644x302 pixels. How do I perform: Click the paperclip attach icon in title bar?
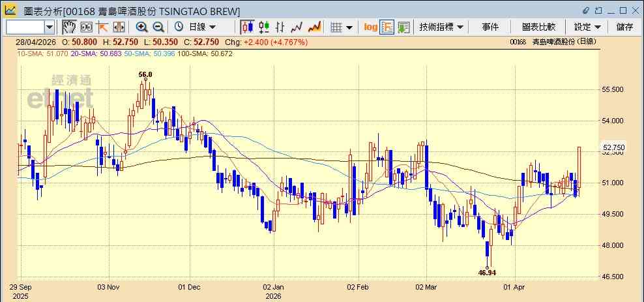586,10
